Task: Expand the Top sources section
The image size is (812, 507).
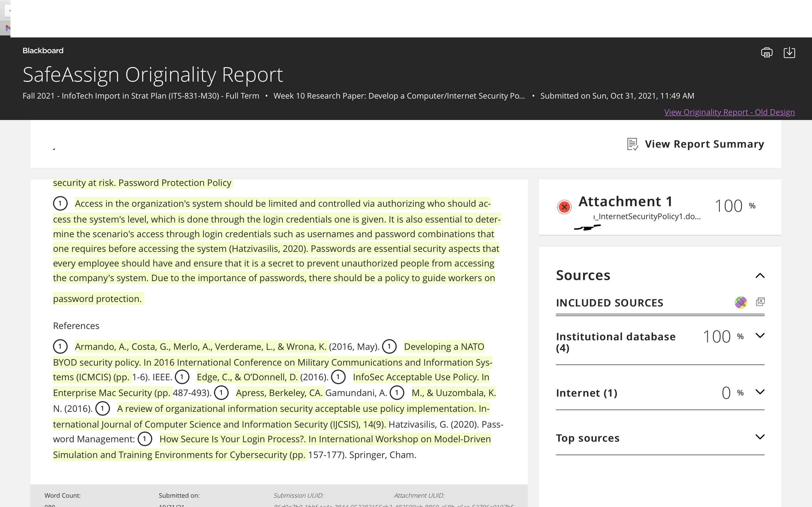Action: (x=760, y=437)
